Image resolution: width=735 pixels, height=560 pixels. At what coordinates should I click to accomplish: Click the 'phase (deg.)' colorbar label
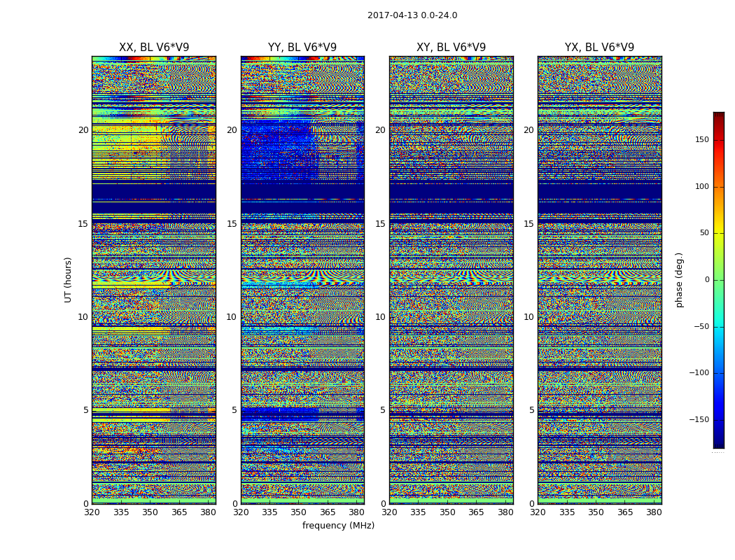pos(680,280)
